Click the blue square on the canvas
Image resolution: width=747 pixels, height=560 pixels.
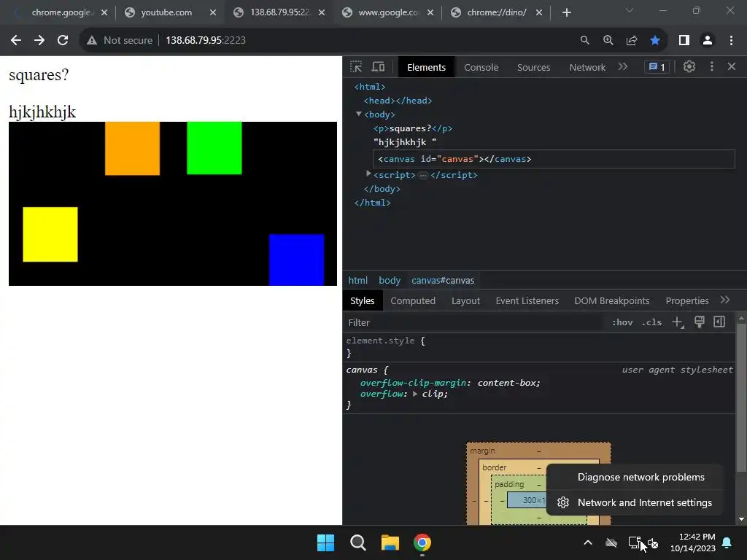296,260
